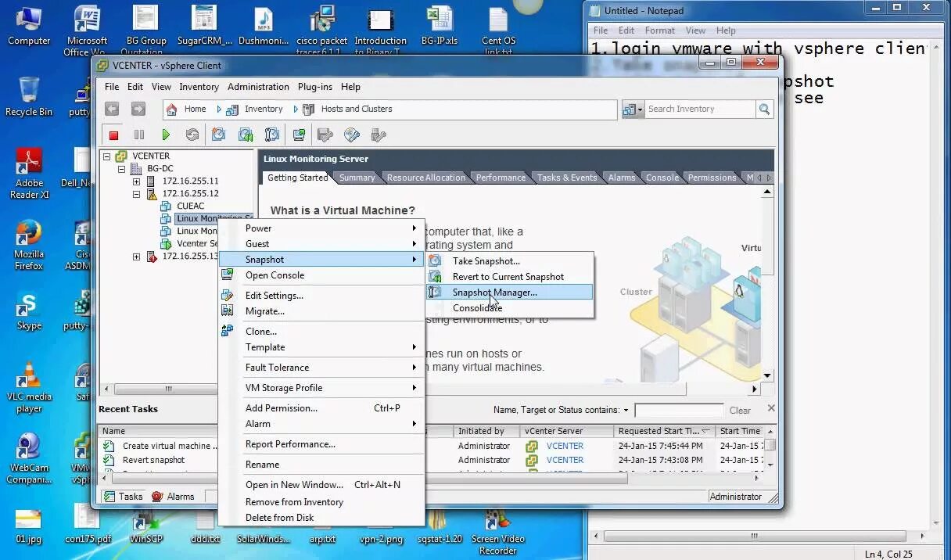Screen dimensions: 951x560
Task: Click the Recent Tasks filter text field
Action: coord(679,411)
